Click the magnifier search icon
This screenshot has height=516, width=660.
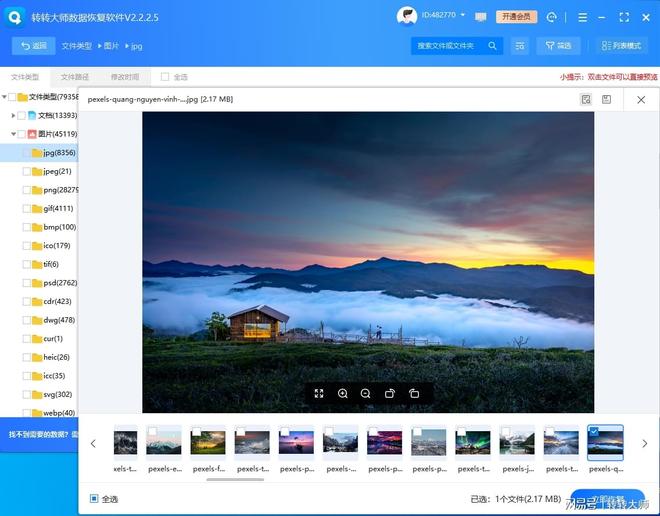click(492, 45)
